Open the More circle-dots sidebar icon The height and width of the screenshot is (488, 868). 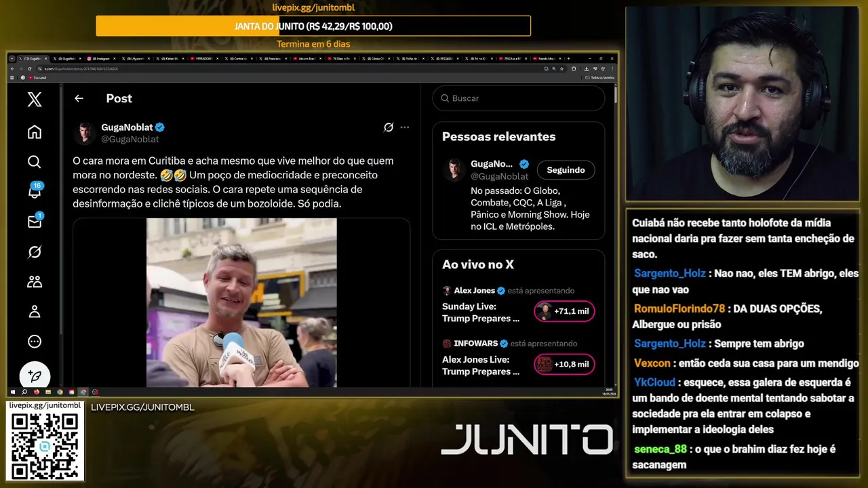tap(35, 342)
